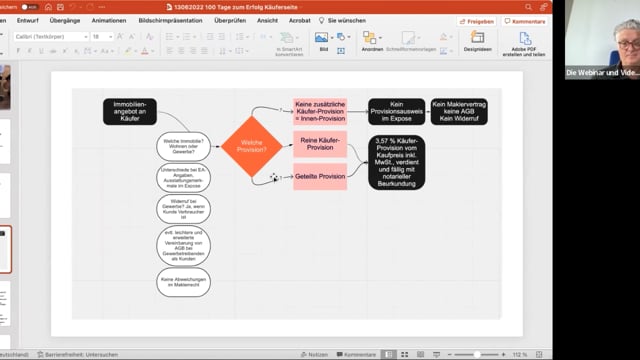This screenshot has height=360, width=640.
Task: Toggle superscript formatting
Action: coord(65,51)
